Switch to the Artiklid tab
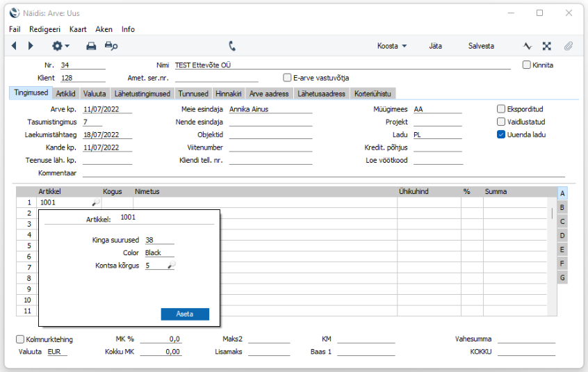Image resolution: width=588 pixels, height=372 pixels. (65, 93)
